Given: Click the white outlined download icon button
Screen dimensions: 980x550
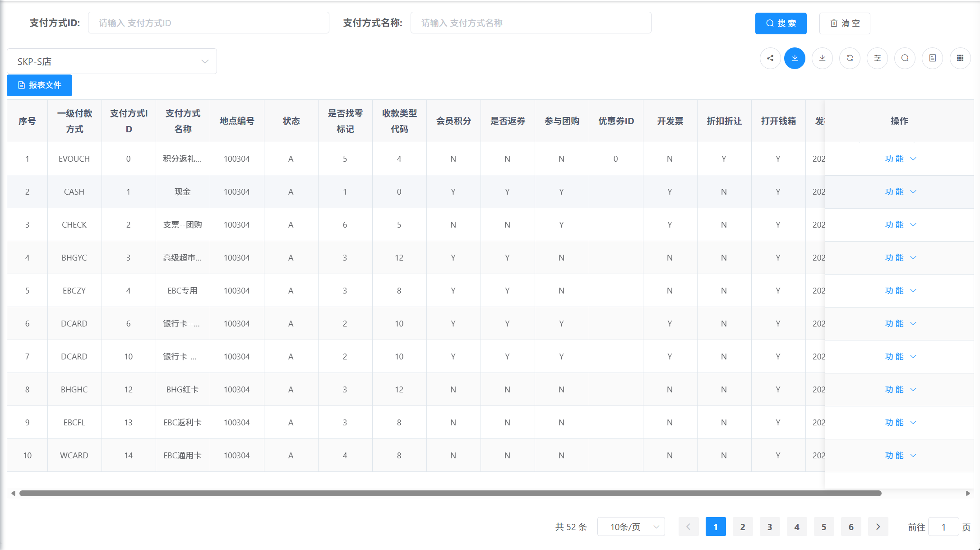Looking at the screenshot, I should (822, 58).
